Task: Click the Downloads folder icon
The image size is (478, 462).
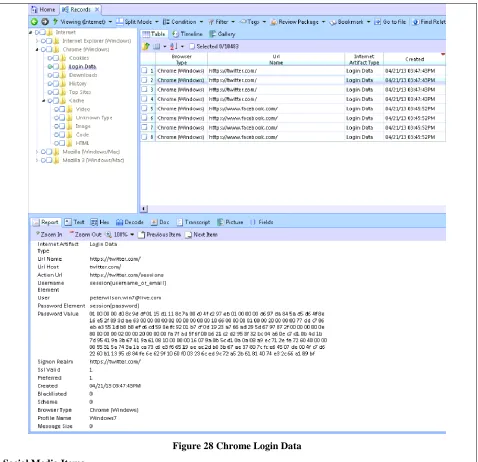Action: pyautogui.click(x=63, y=75)
